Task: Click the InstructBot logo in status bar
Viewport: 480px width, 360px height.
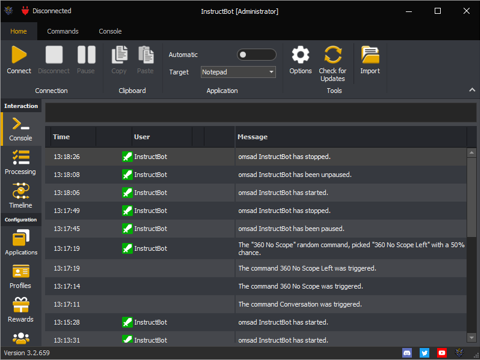Action: [x=459, y=353]
